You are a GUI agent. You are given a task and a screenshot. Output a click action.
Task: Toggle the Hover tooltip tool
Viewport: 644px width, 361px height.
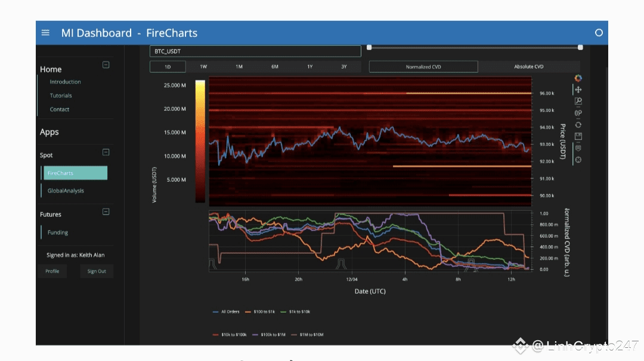click(x=578, y=148)
